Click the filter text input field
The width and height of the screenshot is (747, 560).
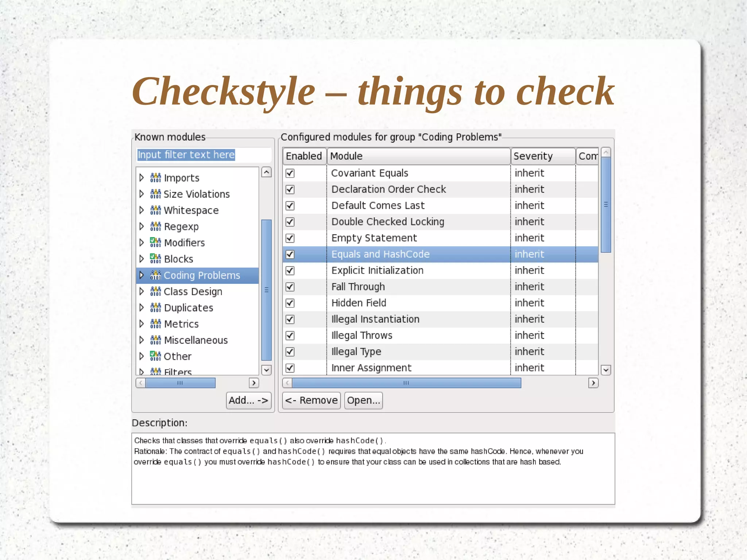pyautogui.click(x=204, y=155)
